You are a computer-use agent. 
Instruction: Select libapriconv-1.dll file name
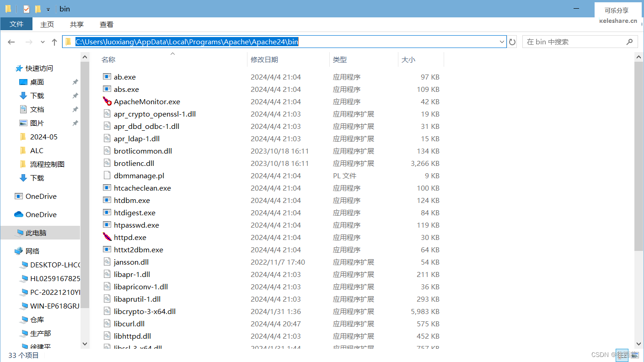click(141, 287)
